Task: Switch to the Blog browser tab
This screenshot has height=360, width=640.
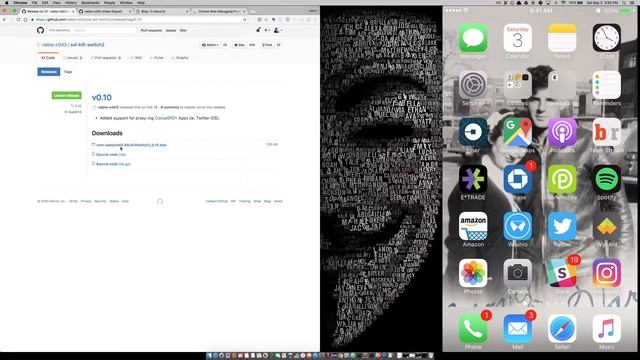Action: (162, 11)
